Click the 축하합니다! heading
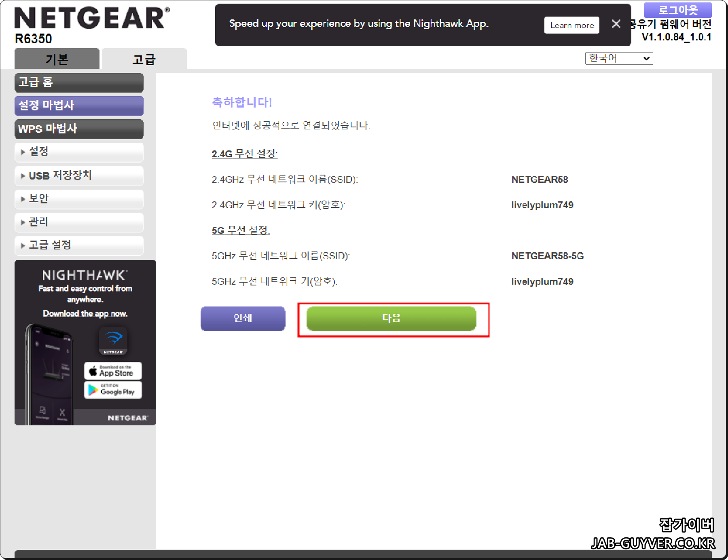This screenshot has width=728, height=560. [x=242, y=102]
